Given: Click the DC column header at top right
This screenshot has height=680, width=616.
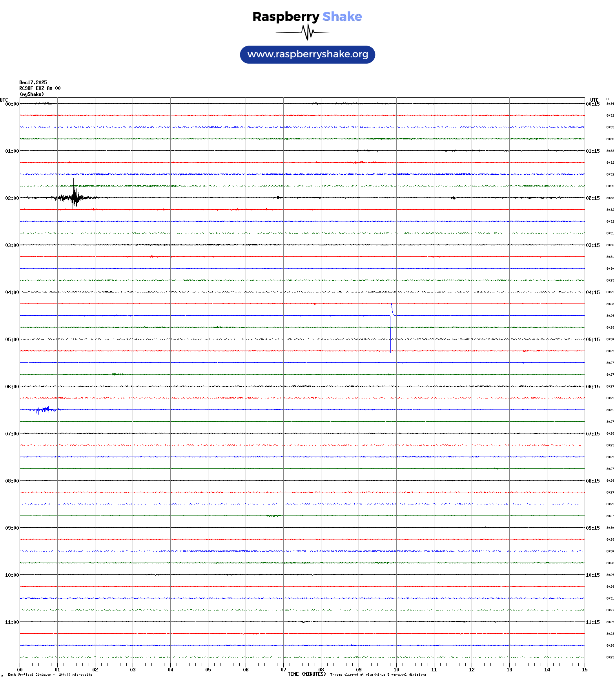Looking at the screenshot, I should 608,99.
